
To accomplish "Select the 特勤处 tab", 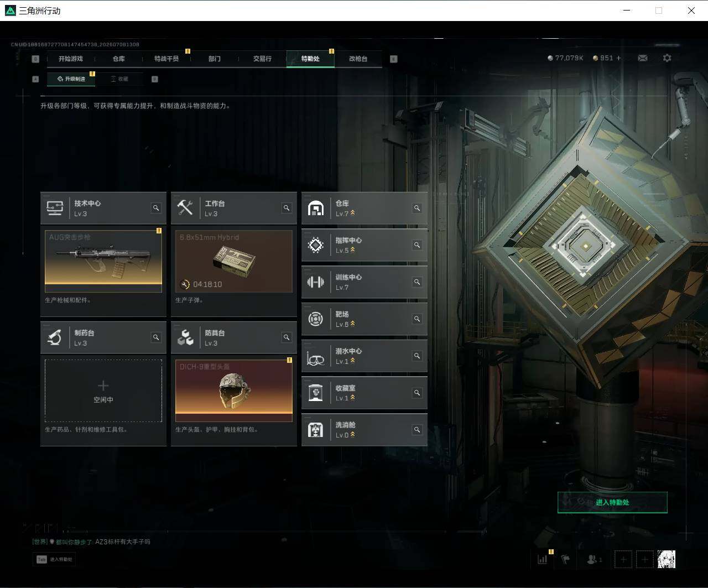I will pyautogui.click(x=310, y=59).
